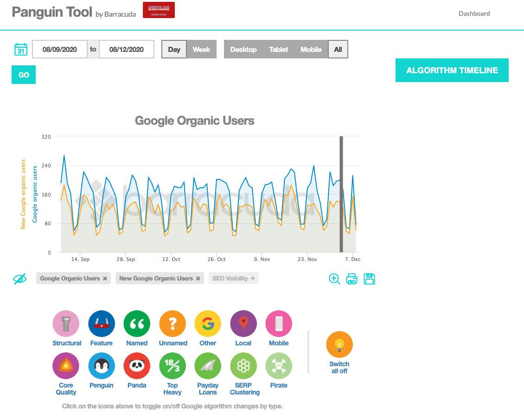The height and width of the screenshot is (420, 524).
Task: Click the Switch all off label text
Action: (x=339, y=368)
